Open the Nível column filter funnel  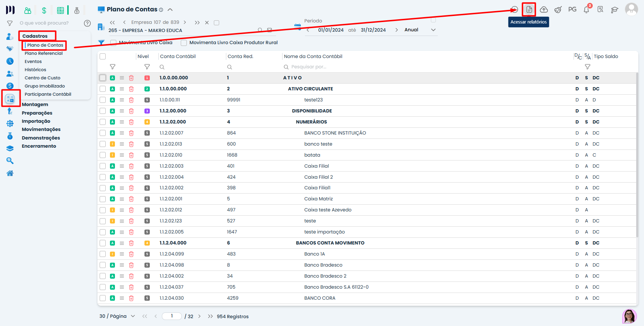[147, 67]
